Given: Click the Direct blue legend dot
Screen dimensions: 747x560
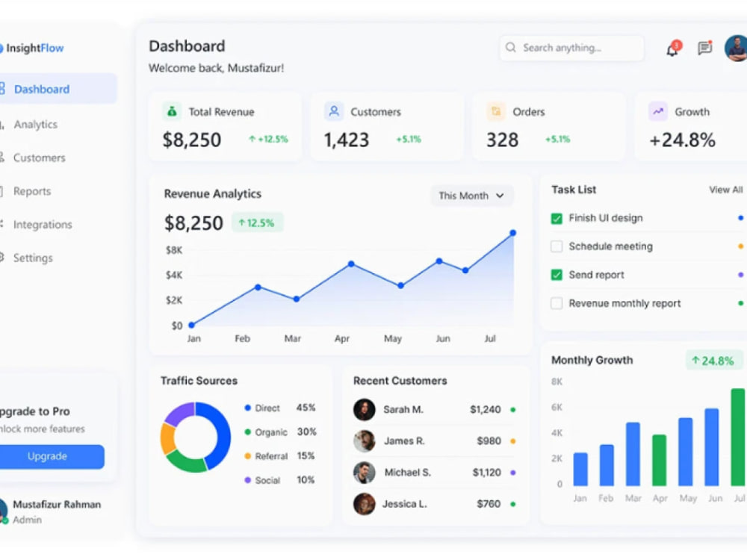Looking at the screenshot, I should (248, 408).
